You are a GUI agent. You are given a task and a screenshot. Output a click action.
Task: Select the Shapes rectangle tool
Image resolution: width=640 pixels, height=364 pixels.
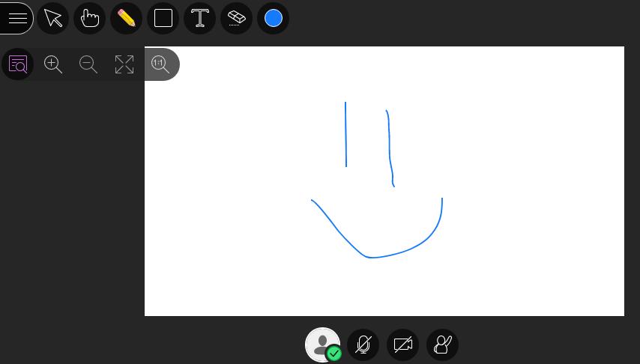coord(163,19)
